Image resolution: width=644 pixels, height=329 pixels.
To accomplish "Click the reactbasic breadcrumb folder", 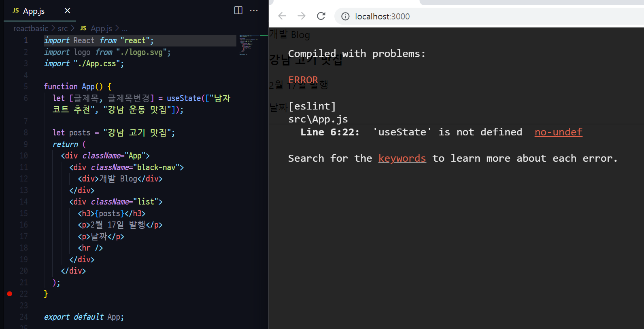I will click(31, 28).
